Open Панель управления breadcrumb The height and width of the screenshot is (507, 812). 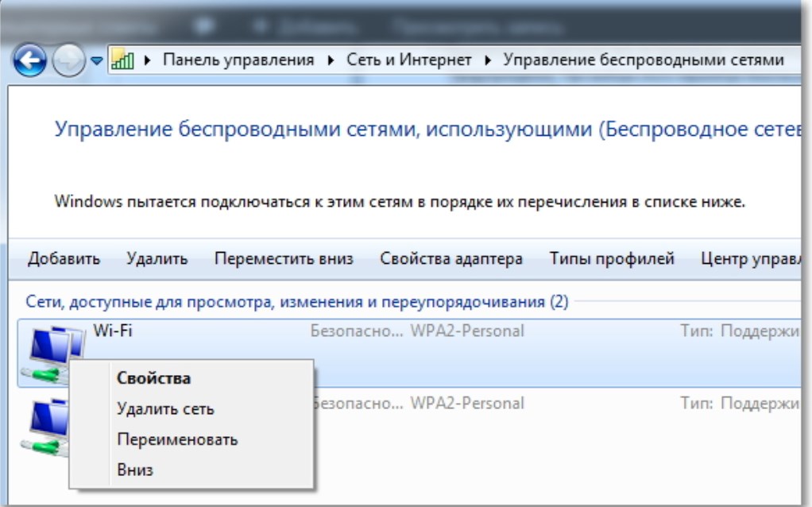tap(238, 60)
